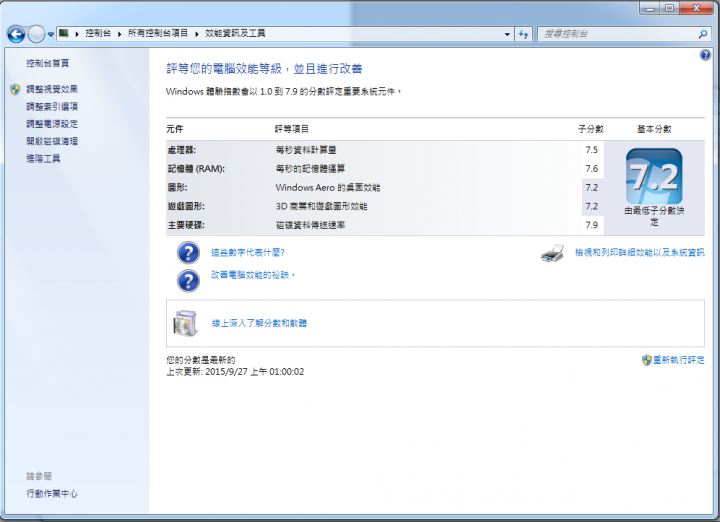Open 調整電源設定 sidebar link
The width and height of the screenshot is (720, 522).
(52, 124)
